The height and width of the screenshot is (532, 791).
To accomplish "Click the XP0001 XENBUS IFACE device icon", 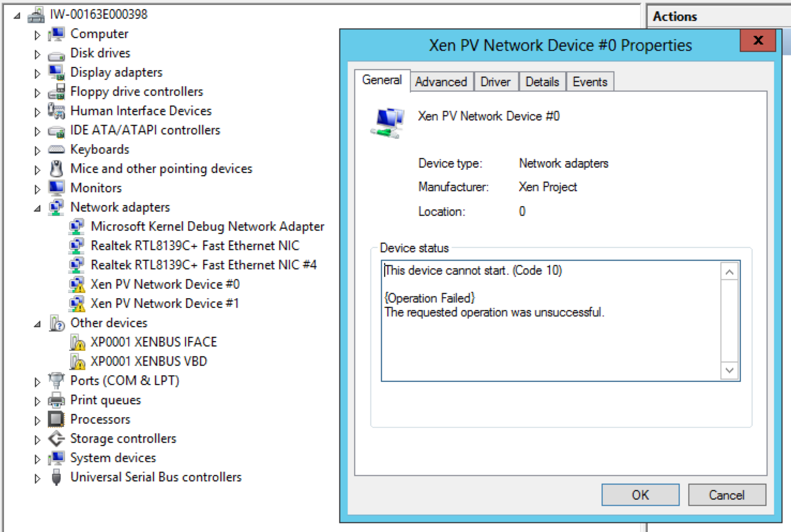I will [77, 342].
